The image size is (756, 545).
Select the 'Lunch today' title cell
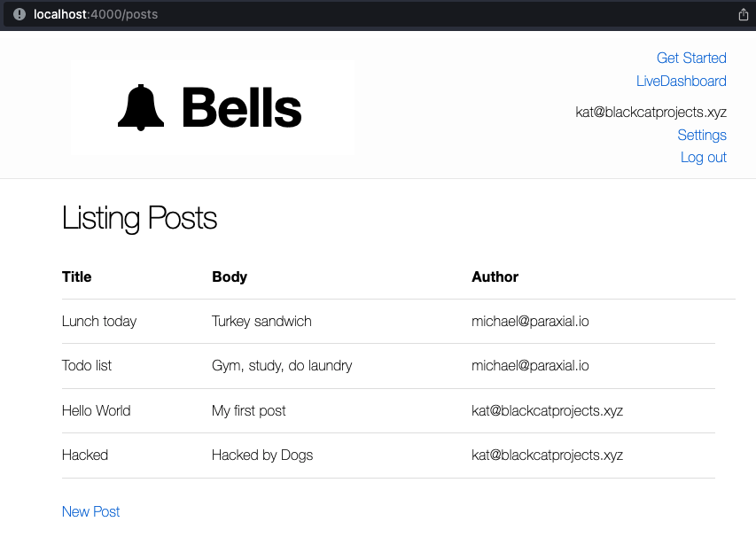click(x=99, y=322)
